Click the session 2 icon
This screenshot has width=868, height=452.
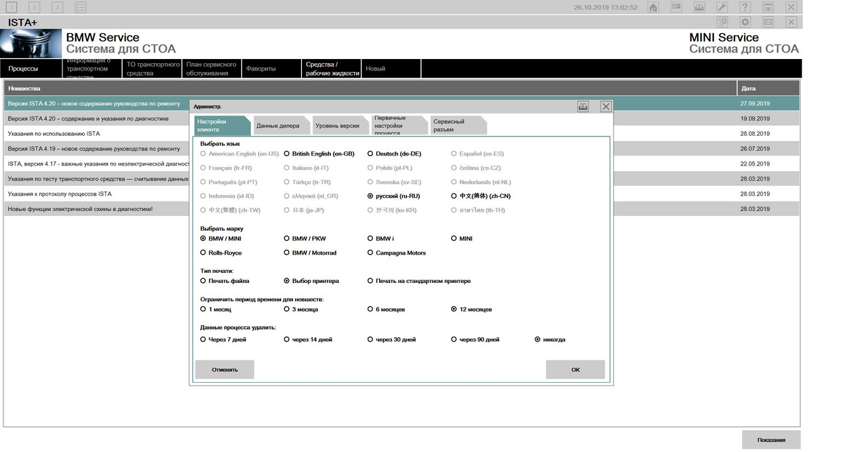coord(35,7)
